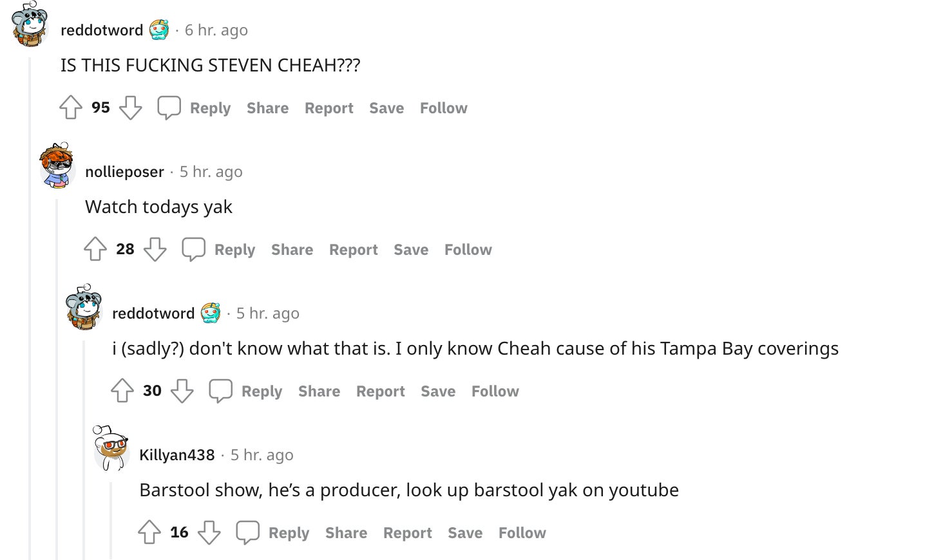The image size is (943, 560).
Task: Report Killyan438's Barstool comment
Action: coord(407,532)
